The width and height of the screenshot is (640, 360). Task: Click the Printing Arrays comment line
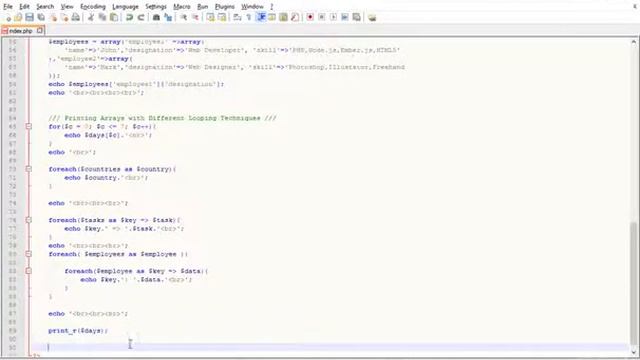[x=162, y=118]
